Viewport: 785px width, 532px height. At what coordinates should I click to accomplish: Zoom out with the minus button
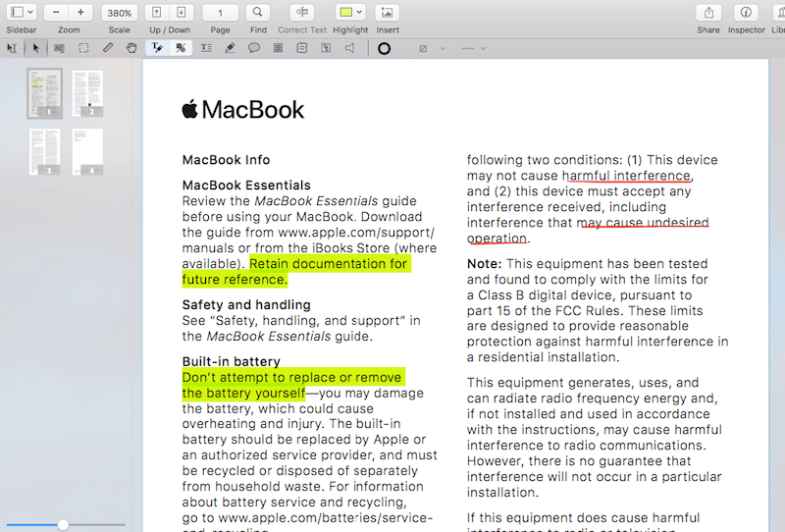click(56, 12)
